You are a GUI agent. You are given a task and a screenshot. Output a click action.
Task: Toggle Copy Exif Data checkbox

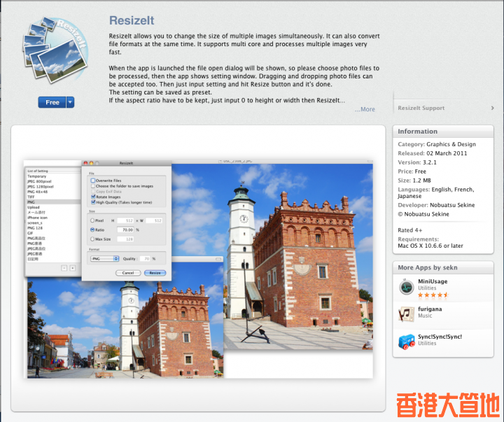[93, 191]
